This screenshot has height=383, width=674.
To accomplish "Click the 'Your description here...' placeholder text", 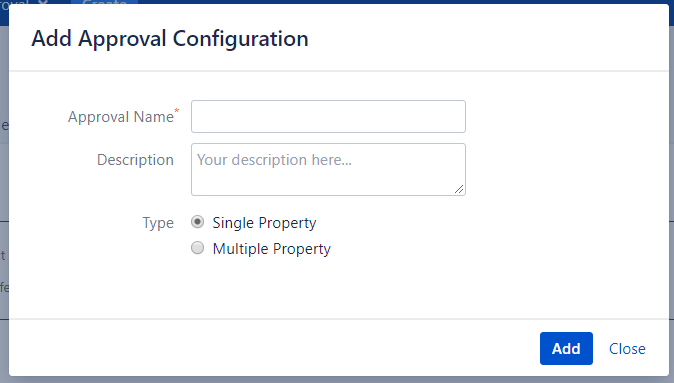I will pos(274,160).
